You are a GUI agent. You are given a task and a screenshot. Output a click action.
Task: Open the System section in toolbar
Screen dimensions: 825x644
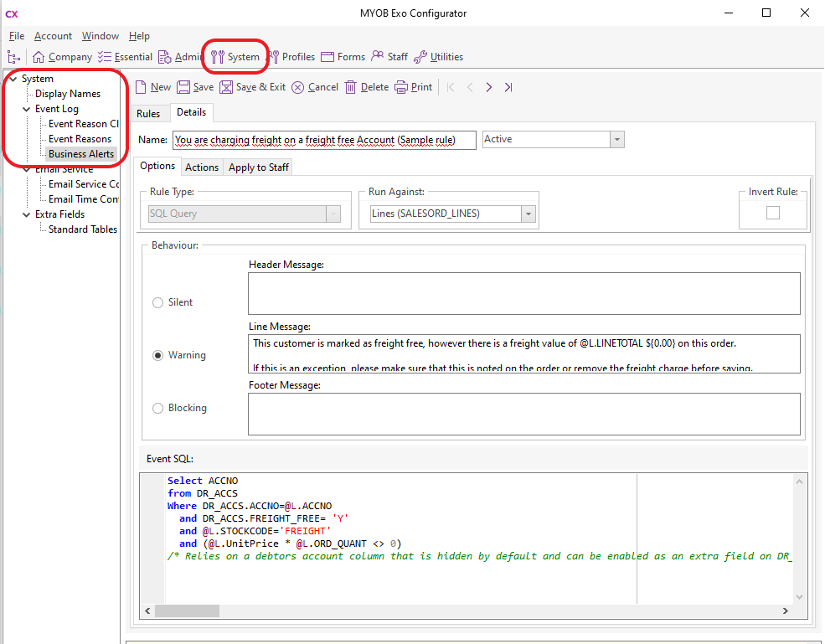(235, 57)
